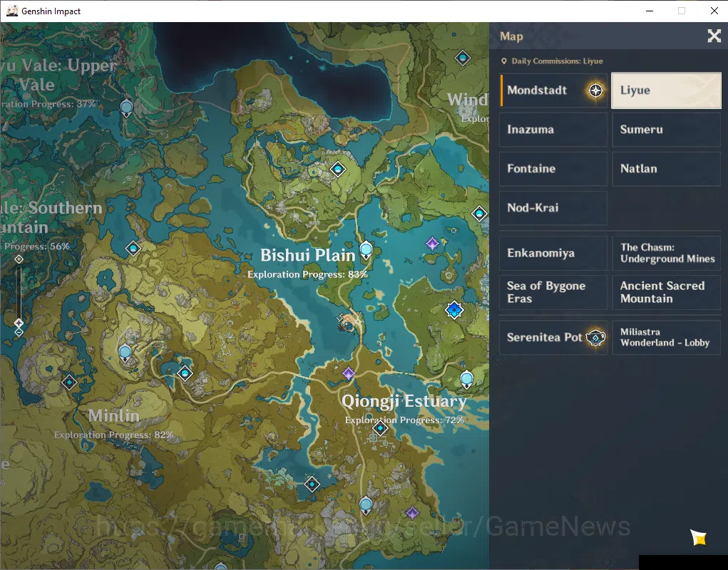Image resolution: width=728 pixels, height=570 pixels.
Task: Click Genshin Impact title bar app icon
Action: tap(12, 11)
